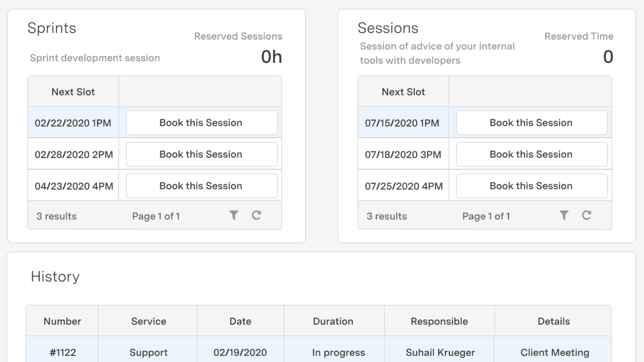Sort by Next Slot in Sessions table

point(404,92)
